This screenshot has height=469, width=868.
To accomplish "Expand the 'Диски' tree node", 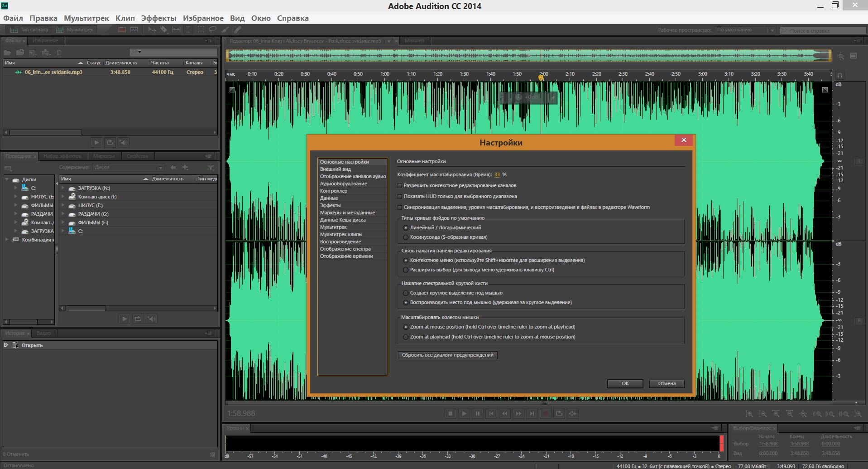I will coord(7,179).
